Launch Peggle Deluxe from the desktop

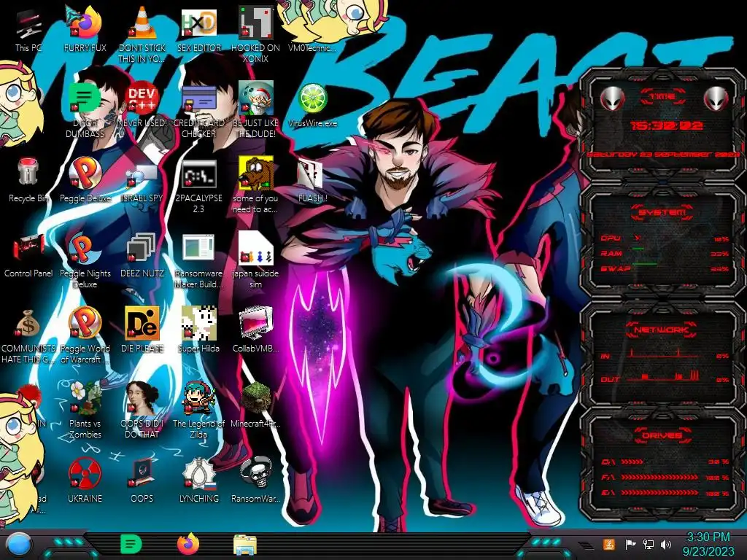click(x=85, y=179)
